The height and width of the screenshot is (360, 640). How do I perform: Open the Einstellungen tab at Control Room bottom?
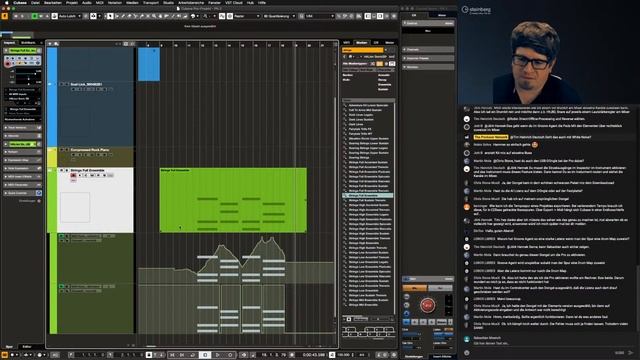click(x=414, y=356)
